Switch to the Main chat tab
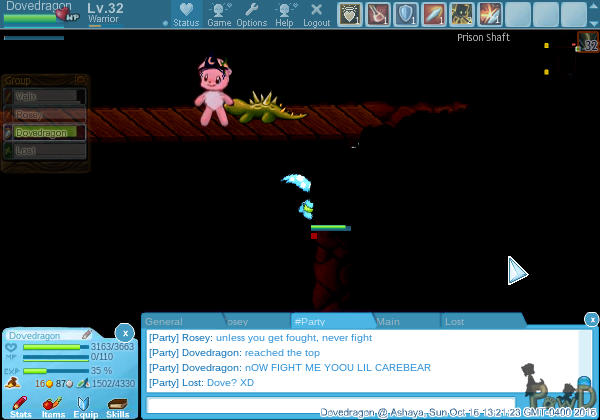The width and height of the screenshot is (600, 420). (388, 322)
